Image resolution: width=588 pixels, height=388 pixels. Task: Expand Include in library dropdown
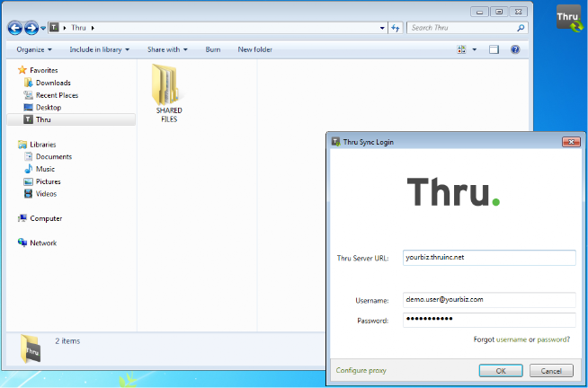coord(99,49)
